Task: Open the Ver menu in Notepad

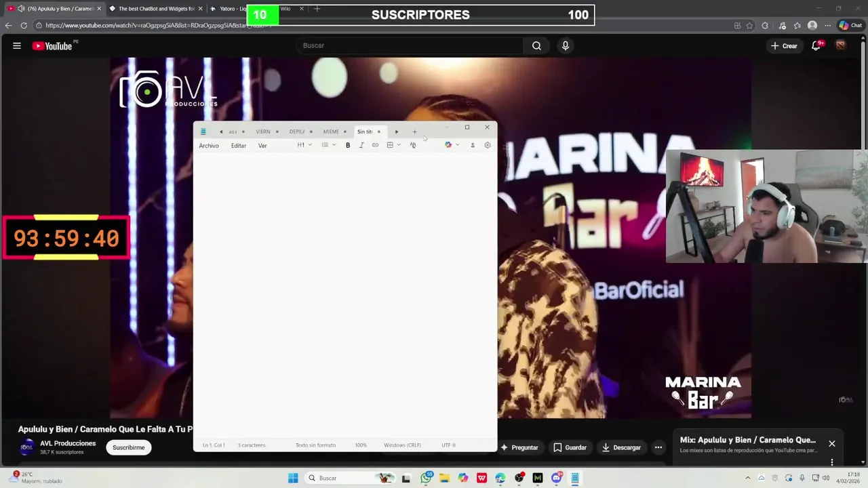Action: point(262,146)
